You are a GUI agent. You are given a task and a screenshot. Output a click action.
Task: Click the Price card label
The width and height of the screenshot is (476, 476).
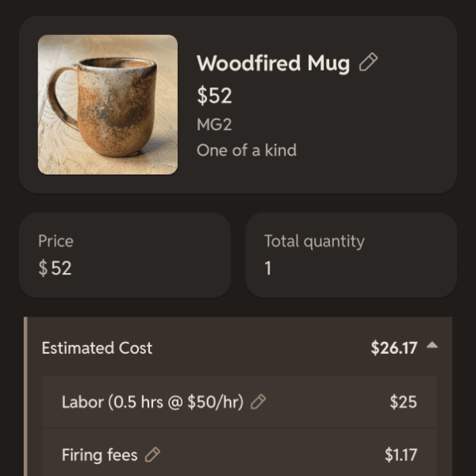coord(56,241)
